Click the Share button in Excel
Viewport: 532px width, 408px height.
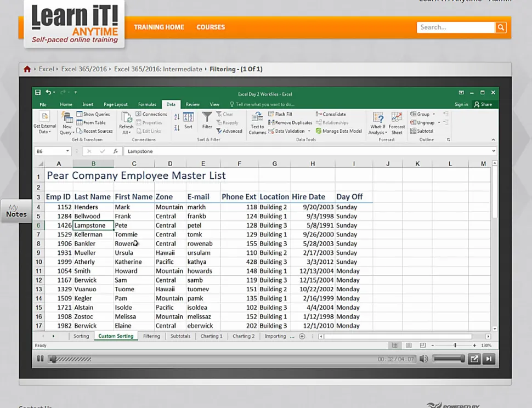[483, 104]
